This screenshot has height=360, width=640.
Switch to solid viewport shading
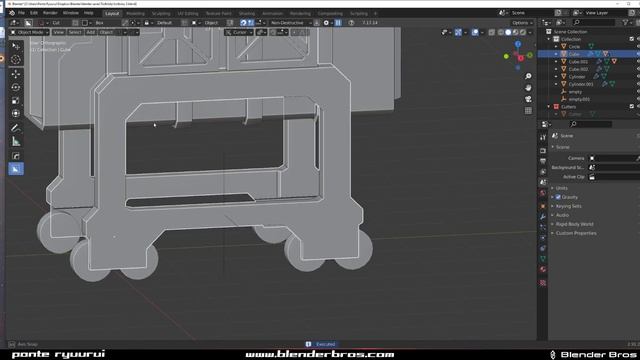(508, 32)
